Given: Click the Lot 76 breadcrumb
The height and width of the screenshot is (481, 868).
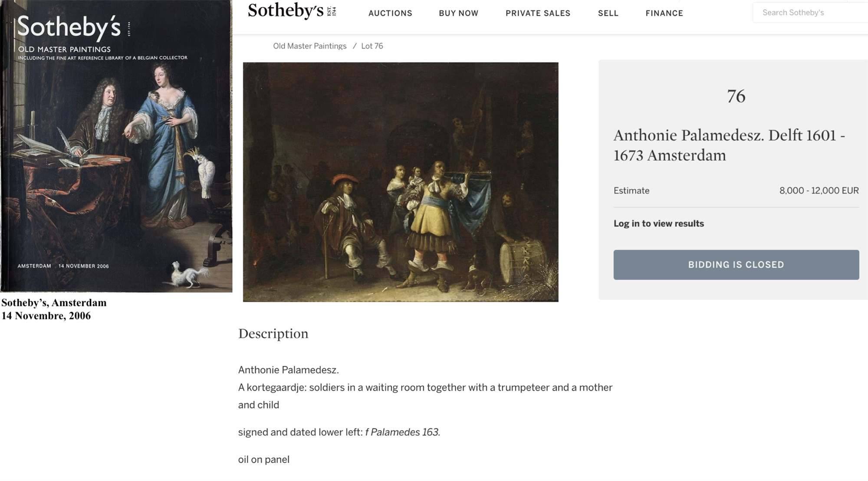Looking at the screenshot, I should pos(372,46).
